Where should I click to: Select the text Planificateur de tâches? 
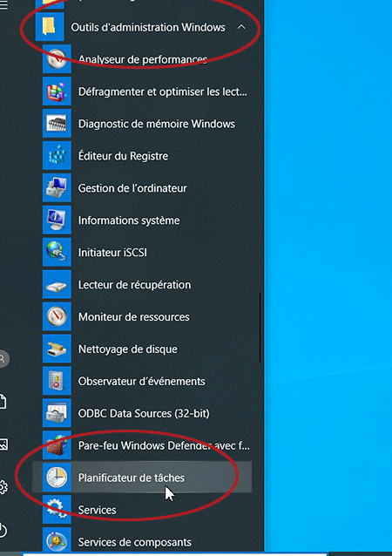point(132,478)
